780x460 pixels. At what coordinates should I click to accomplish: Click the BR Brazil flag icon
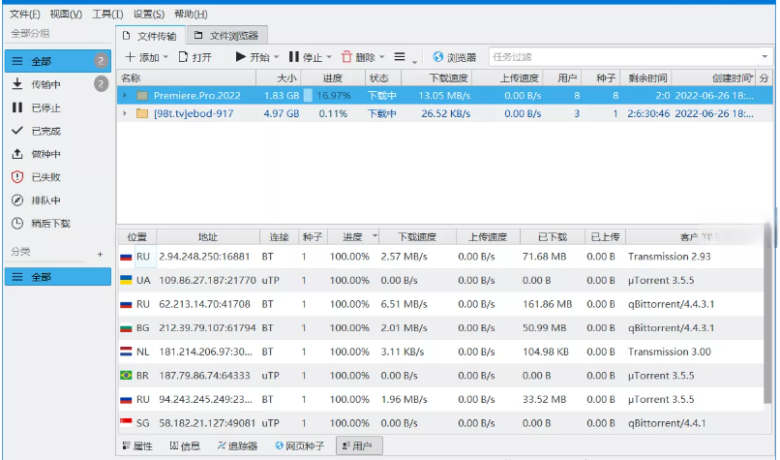[x=126, y=375]
